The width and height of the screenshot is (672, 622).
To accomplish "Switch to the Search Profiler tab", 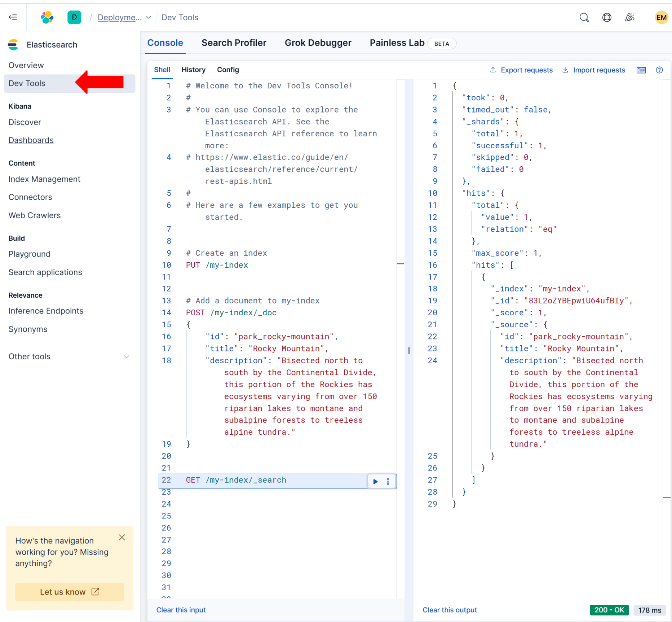I will [x=234, y=43].
